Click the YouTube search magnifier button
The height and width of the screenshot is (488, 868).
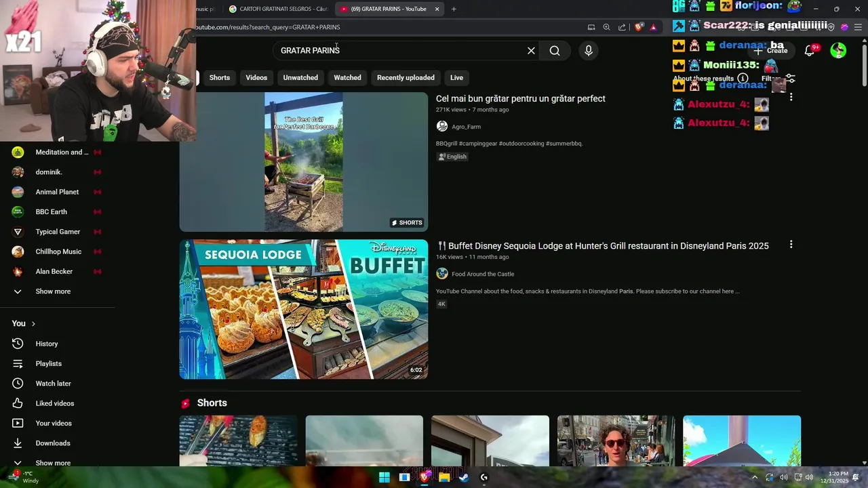[555, 51]
